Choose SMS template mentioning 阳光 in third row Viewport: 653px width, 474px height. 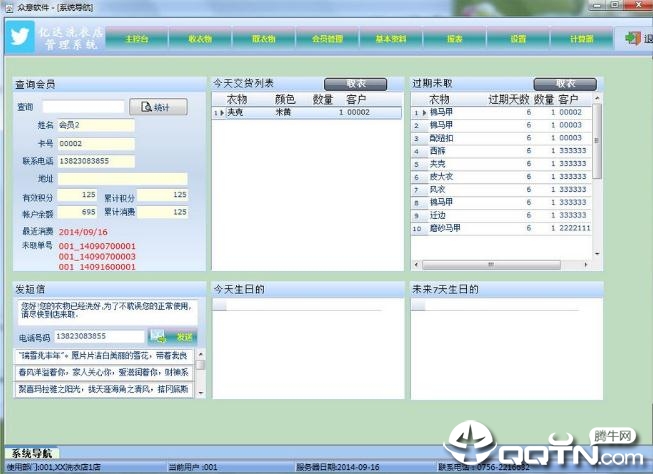pos(104,389)
